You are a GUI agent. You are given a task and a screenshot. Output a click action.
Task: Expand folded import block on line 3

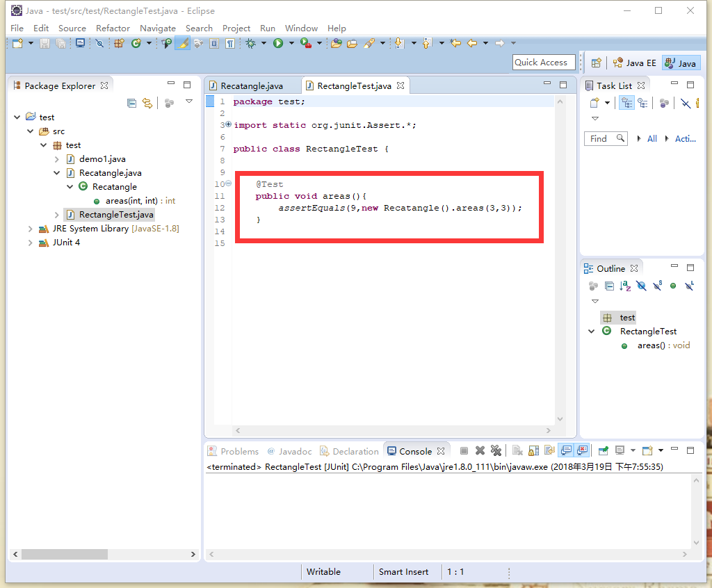(x=228, y=124)
